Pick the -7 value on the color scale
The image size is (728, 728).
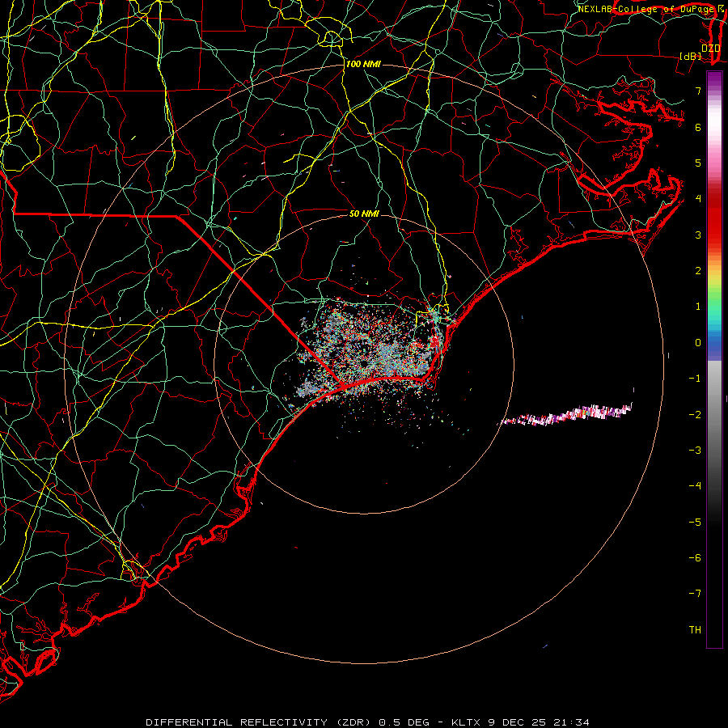point(695,594)
